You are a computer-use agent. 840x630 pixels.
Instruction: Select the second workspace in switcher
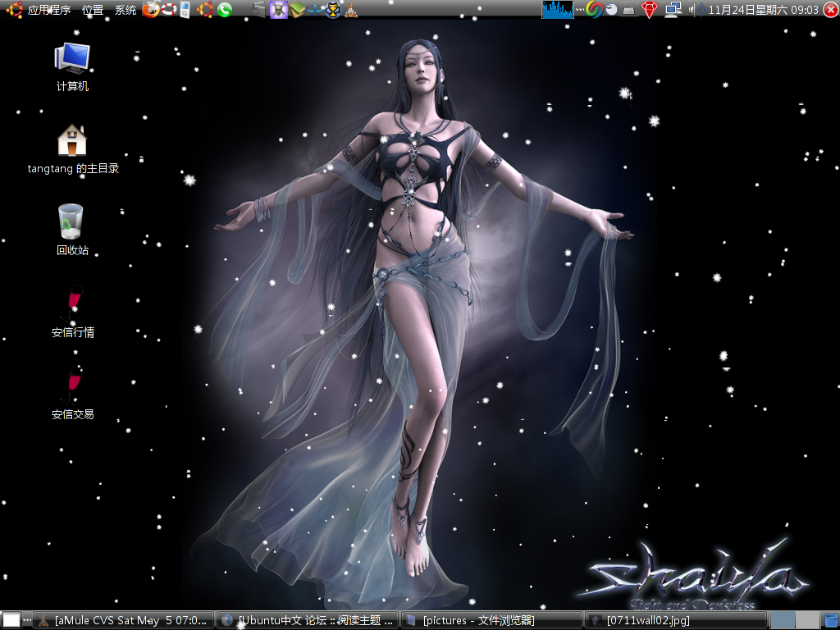tap(807, 620)
